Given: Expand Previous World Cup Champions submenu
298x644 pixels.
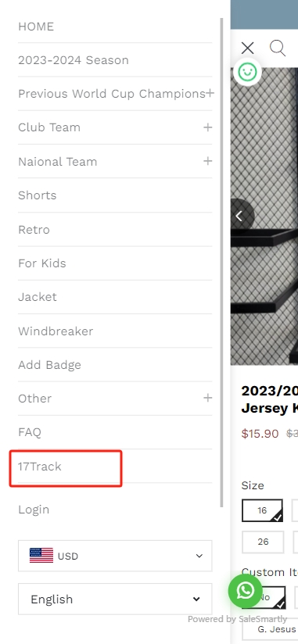Looking at the screenshot, I should [x=210, y=93].
